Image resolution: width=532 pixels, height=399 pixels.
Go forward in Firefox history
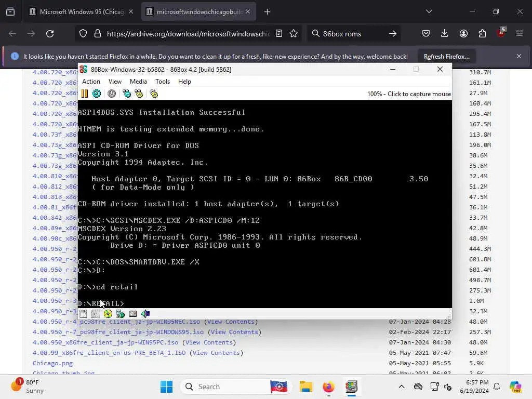(x=31, y=34)
